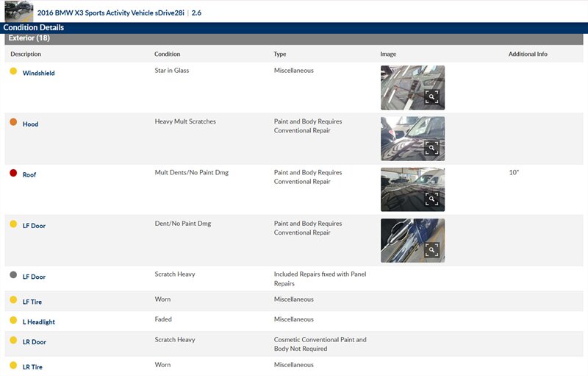Open the LF Tire entry link
Viewport: 588px width, 376px height.
33,300
